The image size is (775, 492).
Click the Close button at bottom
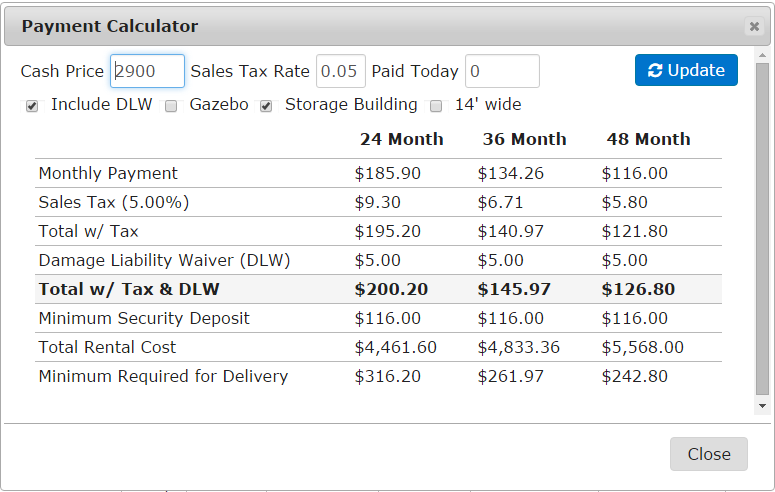point(709,454)
